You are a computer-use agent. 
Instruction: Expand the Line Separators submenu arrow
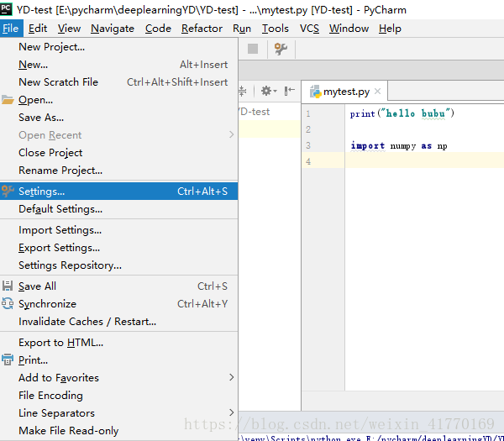tap(232, 412)
